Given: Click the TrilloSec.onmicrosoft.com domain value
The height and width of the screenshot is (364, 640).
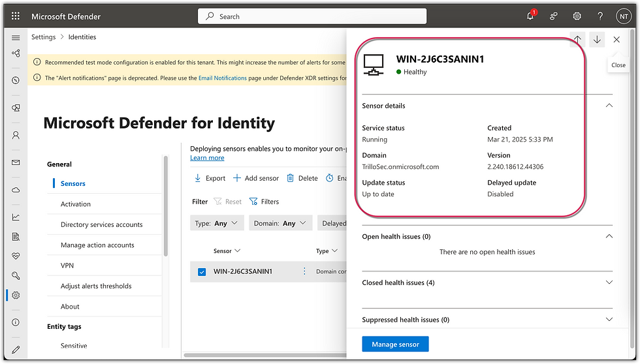Looking at the screenshot, I should [400, 167].
